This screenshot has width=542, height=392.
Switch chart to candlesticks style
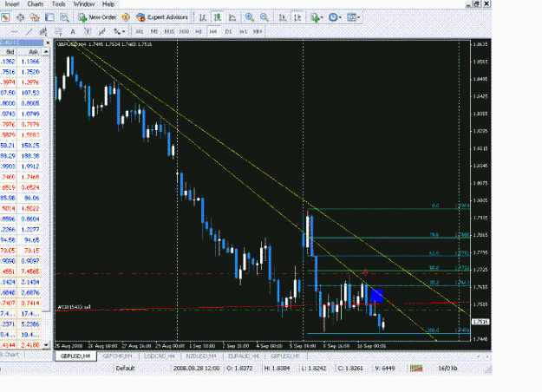click(218, 17)
